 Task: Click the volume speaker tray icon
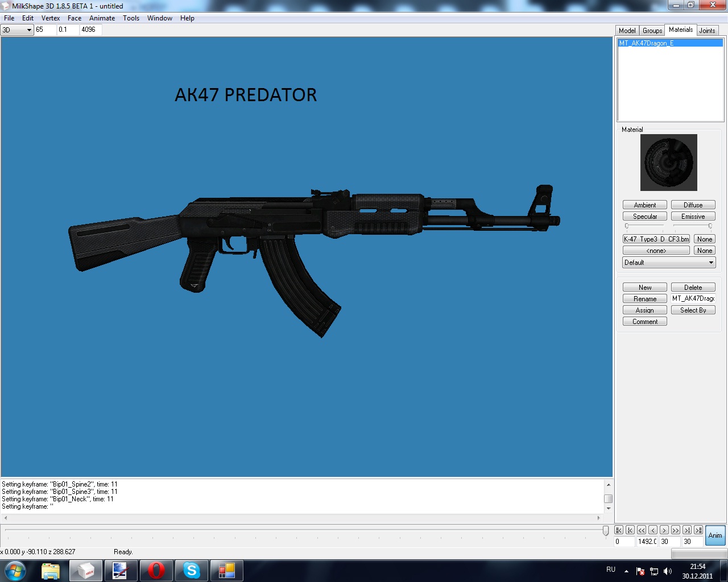[668, 571]
